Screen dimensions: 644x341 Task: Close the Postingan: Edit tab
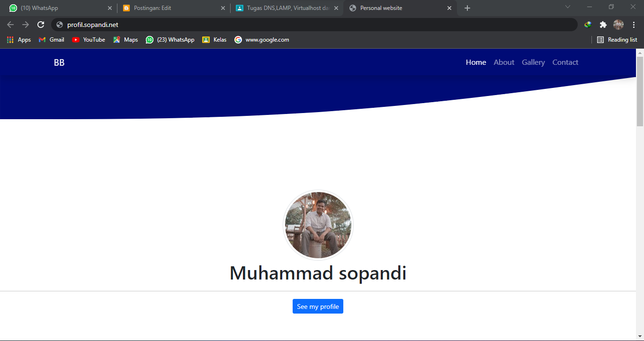[223, 8]
